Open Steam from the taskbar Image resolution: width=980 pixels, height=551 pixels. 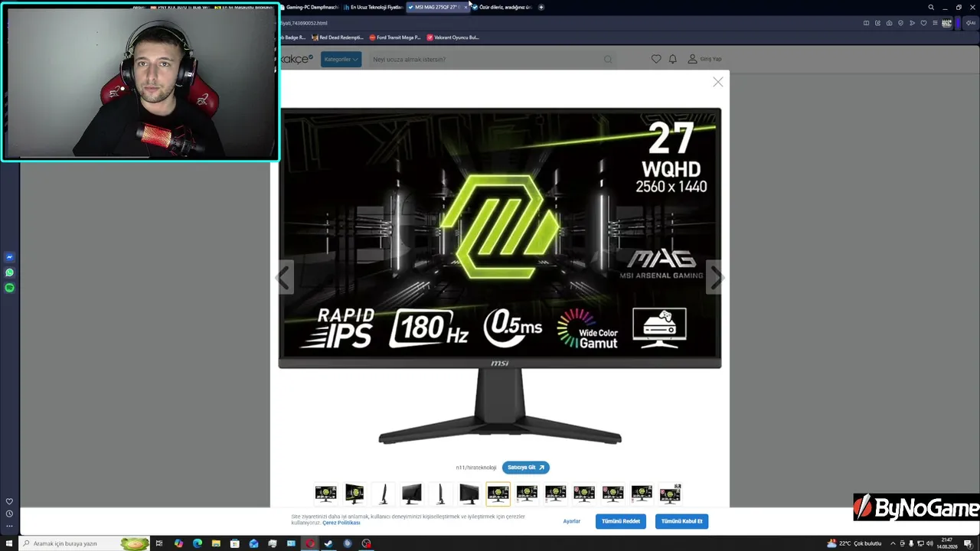point(328,543)
